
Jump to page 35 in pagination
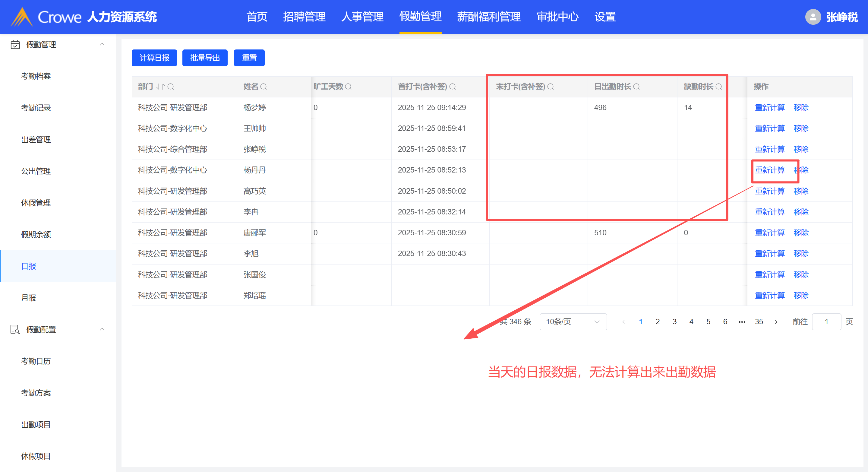759,322
